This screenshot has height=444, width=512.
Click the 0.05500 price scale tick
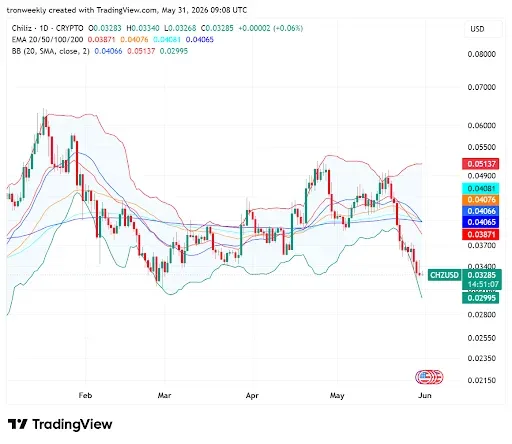point(482,147)
